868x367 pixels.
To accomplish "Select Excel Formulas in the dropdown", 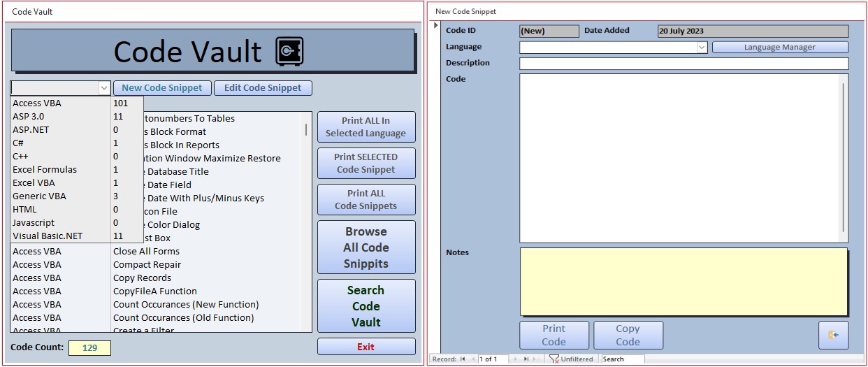I will [x=77, y=169].
